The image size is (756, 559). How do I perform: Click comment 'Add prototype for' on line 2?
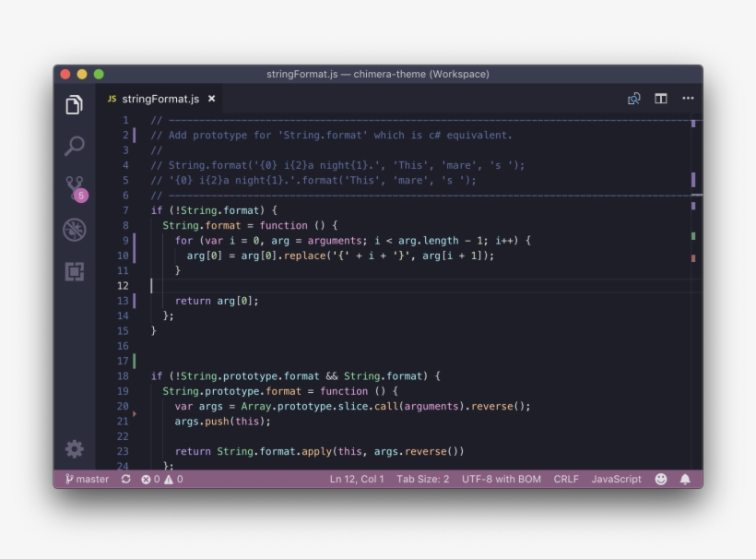click(x=219, y=135)
